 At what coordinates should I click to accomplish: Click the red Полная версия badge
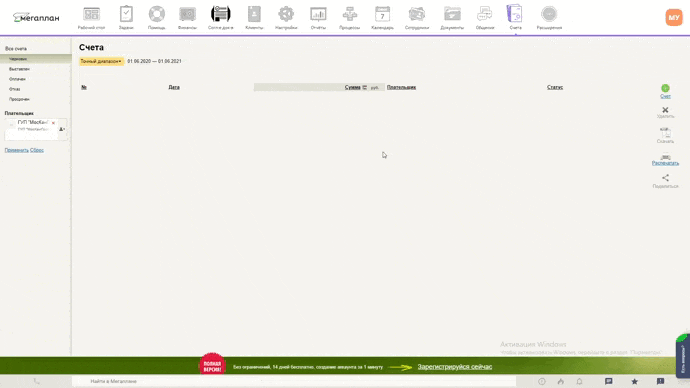click(213, 365)
